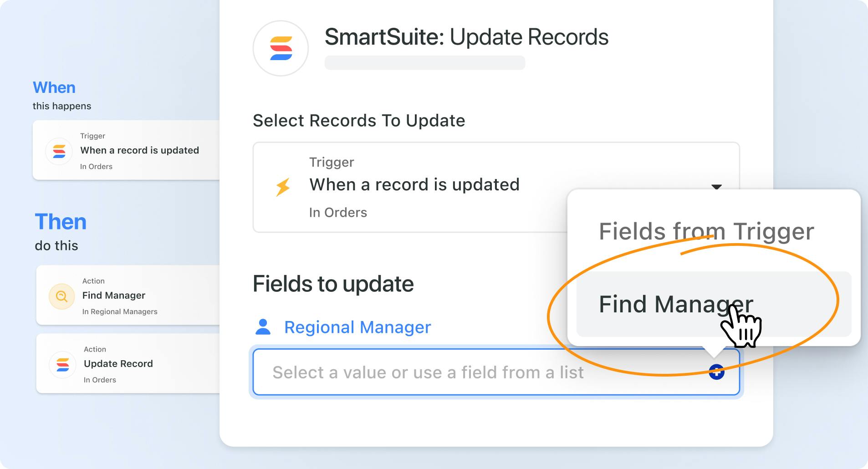Click the Regional Manager person icon

coord(263,327)
